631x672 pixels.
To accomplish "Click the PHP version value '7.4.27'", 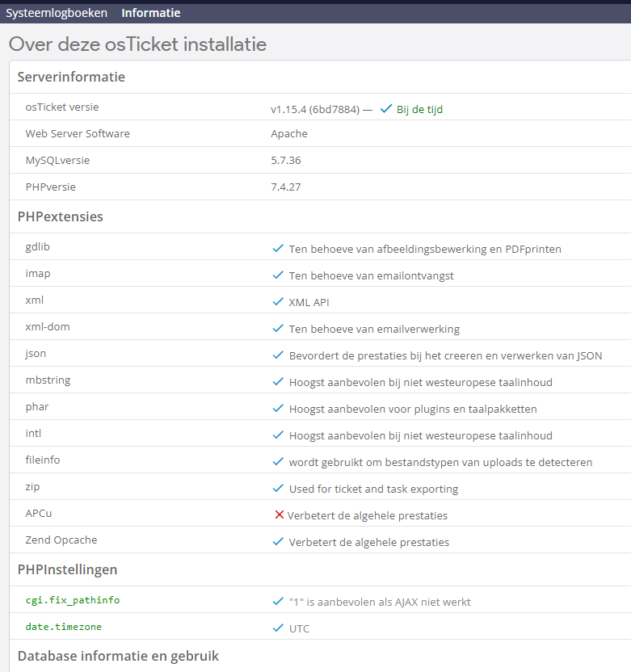I will tap(286, 187).
